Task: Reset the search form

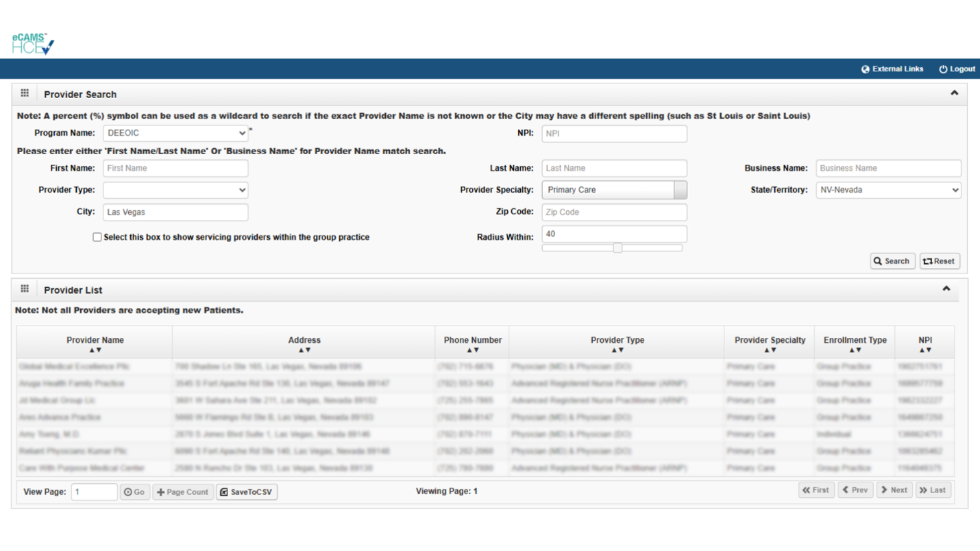Action: point(939,261)
